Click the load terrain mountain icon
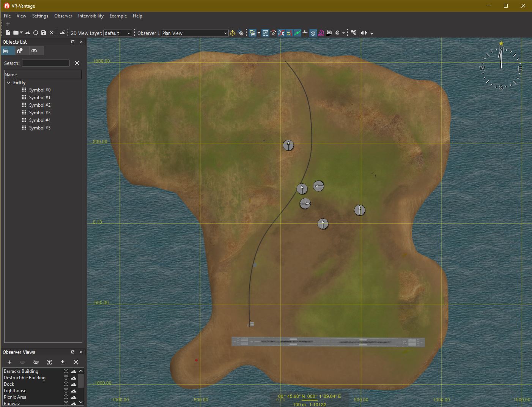Viewport: 532px width, 407px height. (28, 33)
